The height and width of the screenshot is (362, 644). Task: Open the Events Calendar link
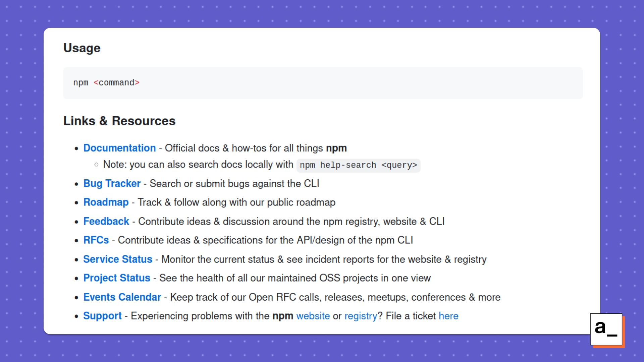(122, 297)
